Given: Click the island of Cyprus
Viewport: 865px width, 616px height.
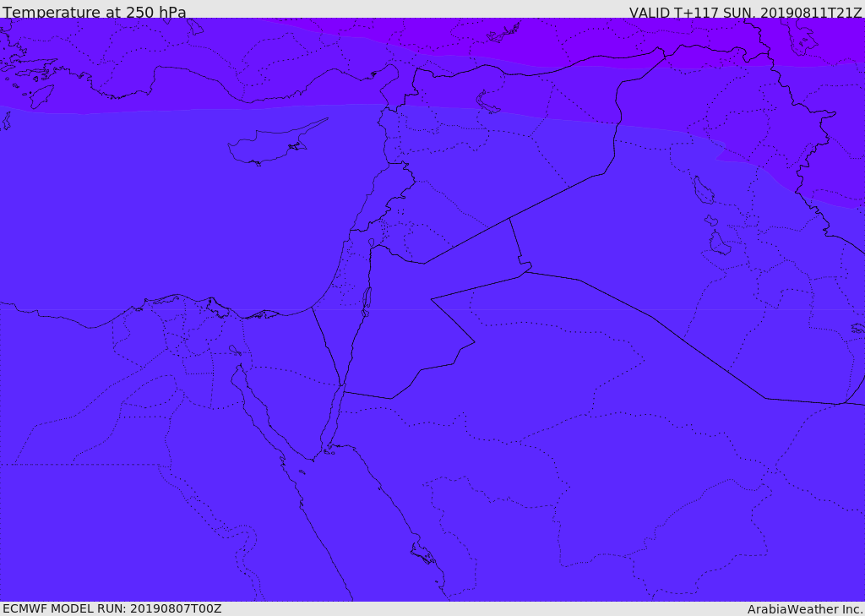Looking at the screenshot, I should click(269, 145).
